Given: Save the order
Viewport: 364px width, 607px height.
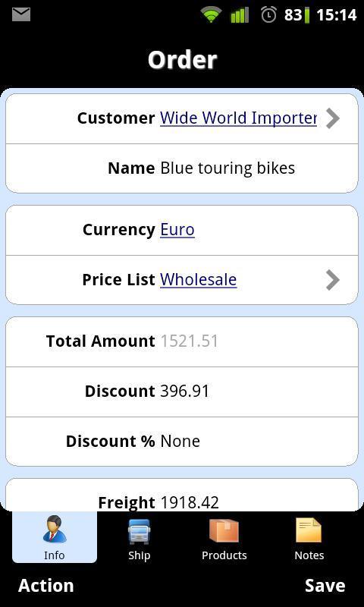Looking at the screenshot, I should click(325, 585).
